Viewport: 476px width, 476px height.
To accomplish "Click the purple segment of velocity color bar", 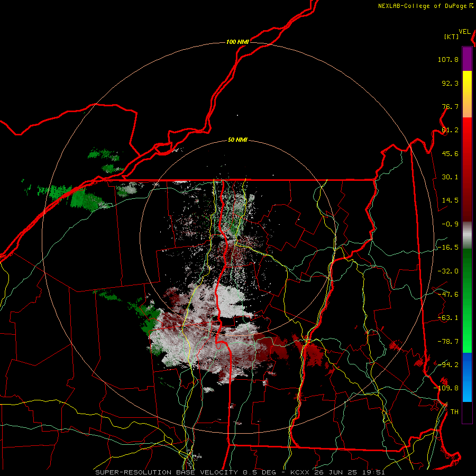I will point(467,59).
